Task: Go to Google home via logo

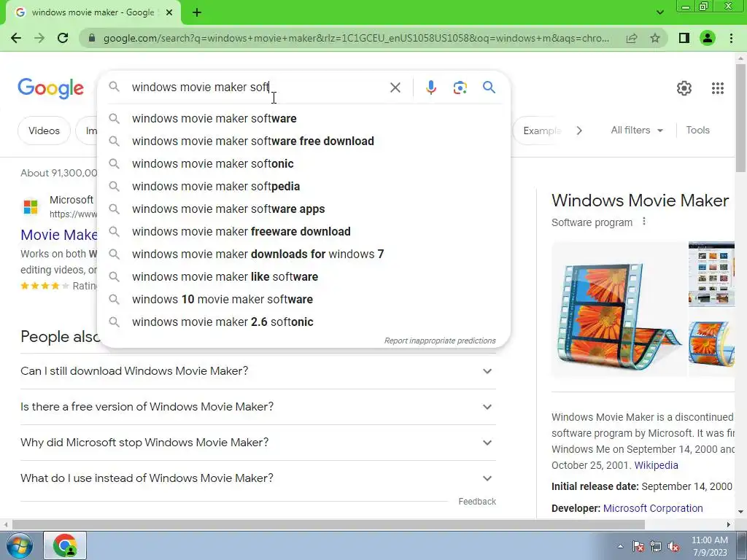Action: (x=50, y=88)
